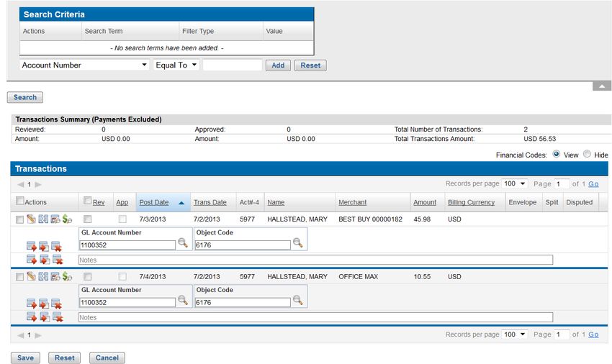Click red-X clear icon beside OFFICE MAX GL Account
Viewport: 612px width, 364px height.
(57, 303)
